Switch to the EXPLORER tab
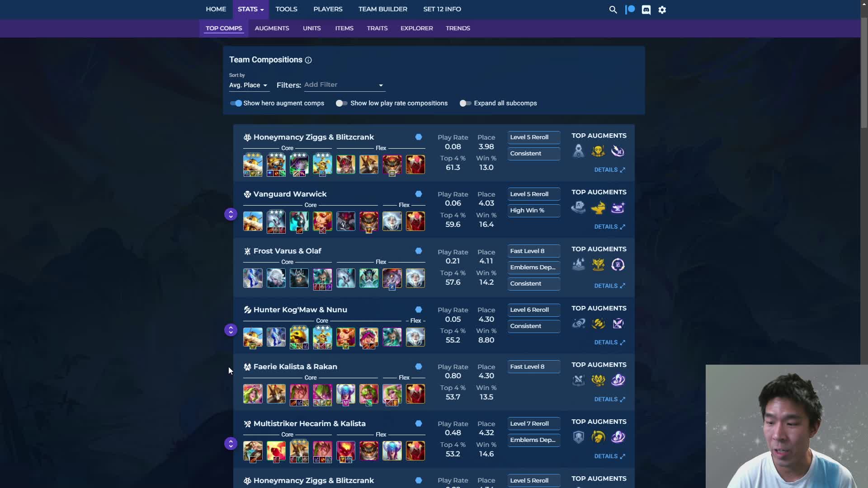Screen dimensions: 868x488 tap(416, 28)
